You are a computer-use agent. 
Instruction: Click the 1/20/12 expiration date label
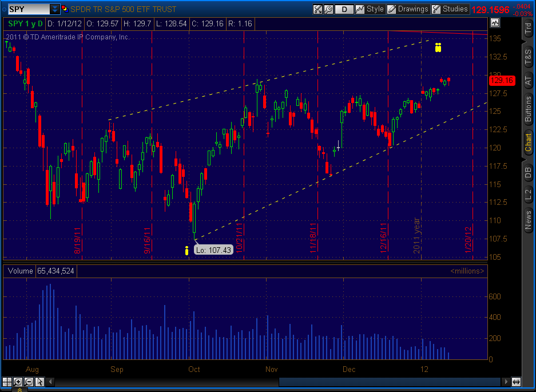point(468,240)
